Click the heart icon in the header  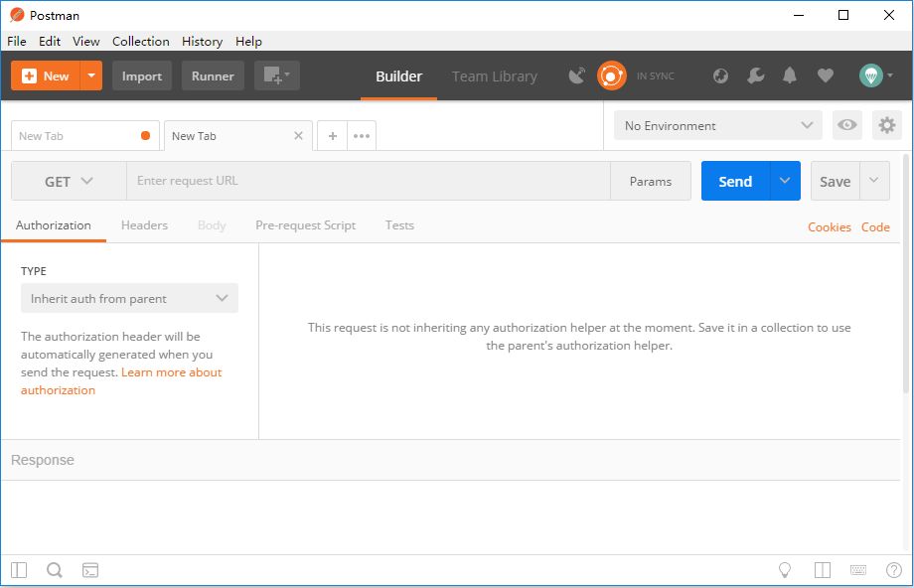825,75
